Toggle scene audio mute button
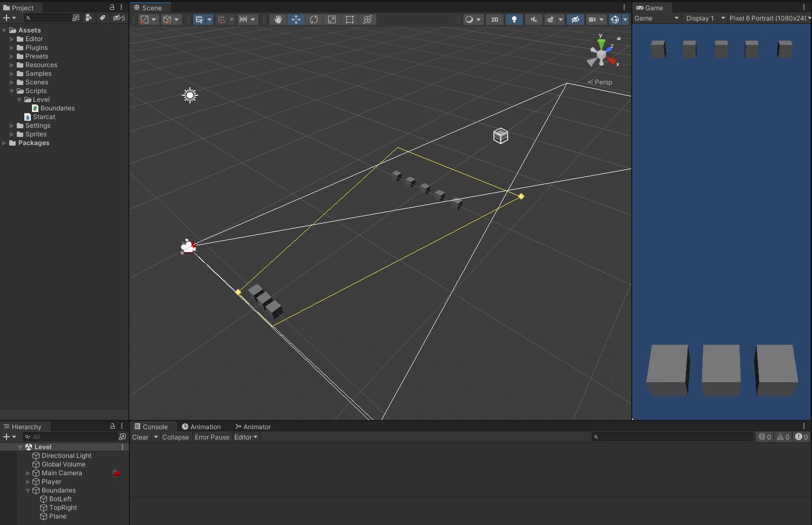Viewport: 812px width, 525px height. 534,19
